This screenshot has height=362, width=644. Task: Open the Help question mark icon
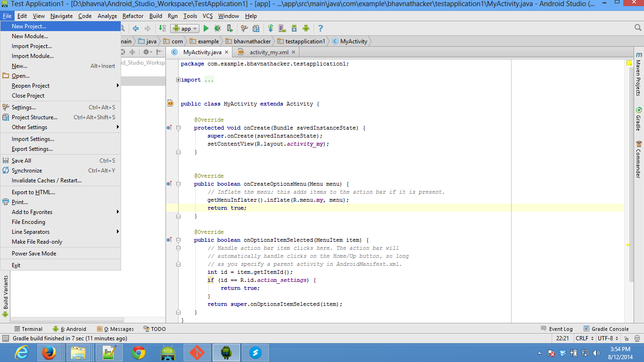320,28
